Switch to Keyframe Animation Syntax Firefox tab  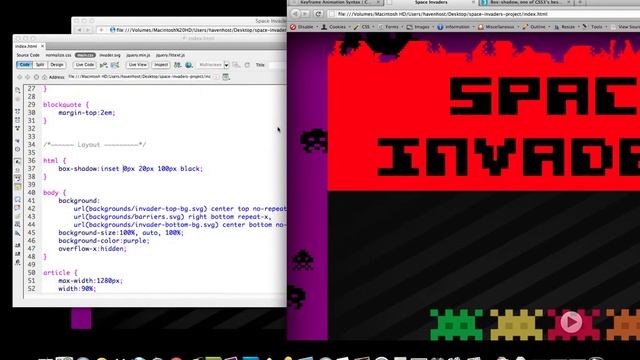[x=335, y=2]
